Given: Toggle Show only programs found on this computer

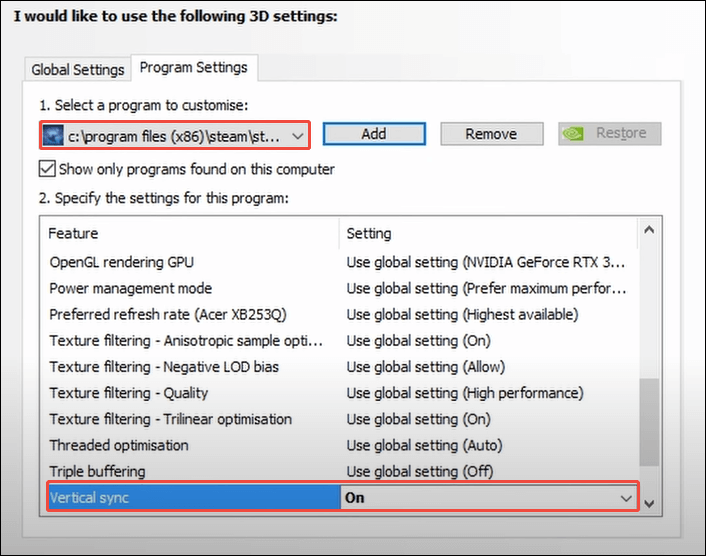Looking at the screenshot, I should (x=47, y=169).
